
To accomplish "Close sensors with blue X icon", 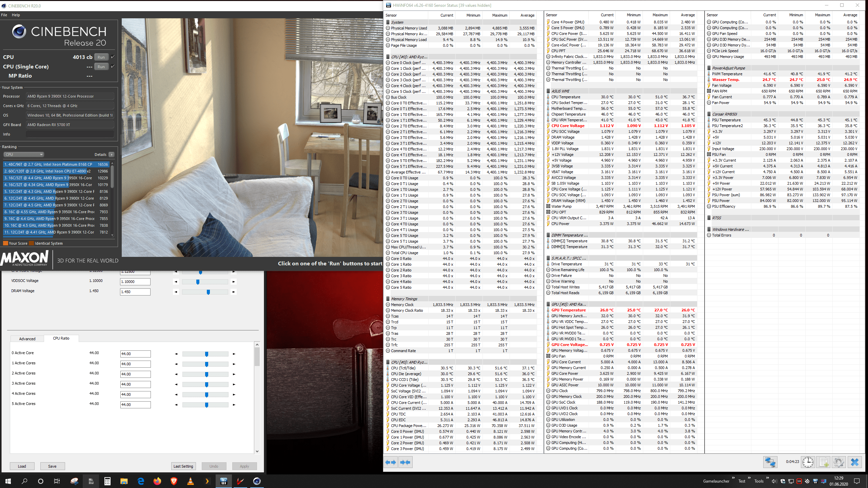I will pos(855,462).
